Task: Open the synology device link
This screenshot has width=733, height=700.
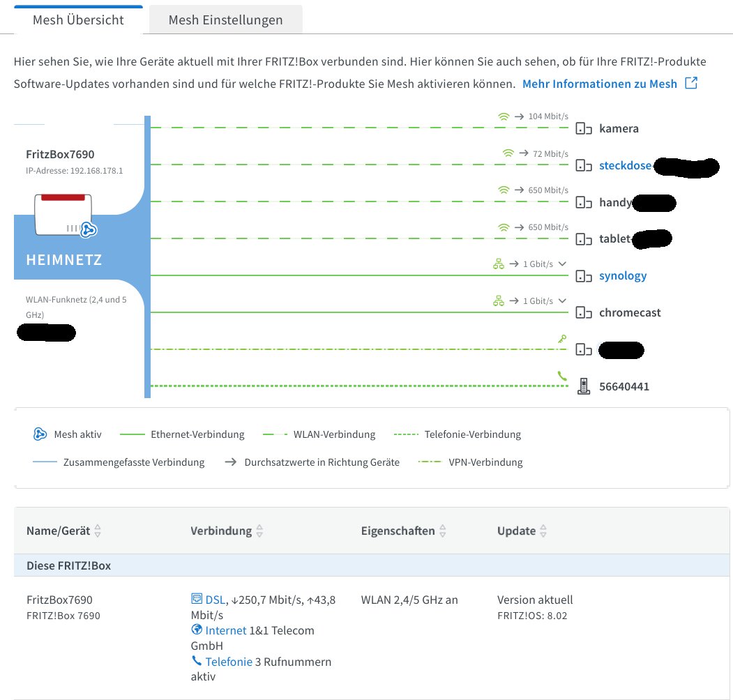Action: (x=623, y=276)
